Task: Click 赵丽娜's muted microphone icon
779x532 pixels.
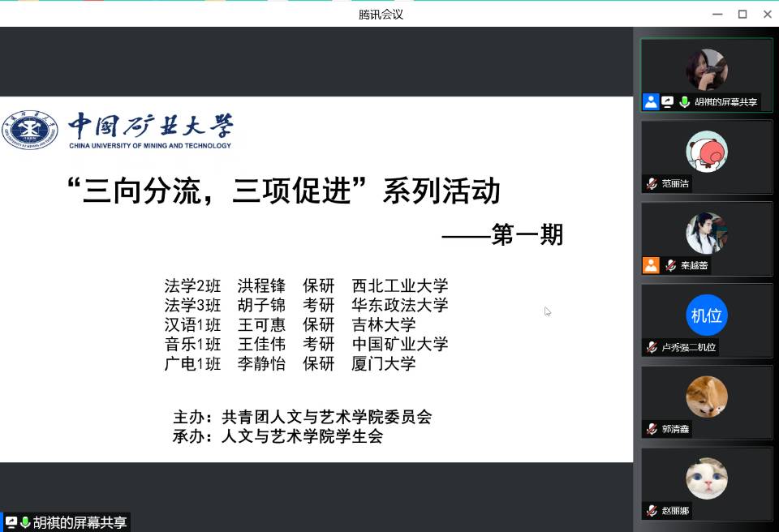Action: pos(651,511)
